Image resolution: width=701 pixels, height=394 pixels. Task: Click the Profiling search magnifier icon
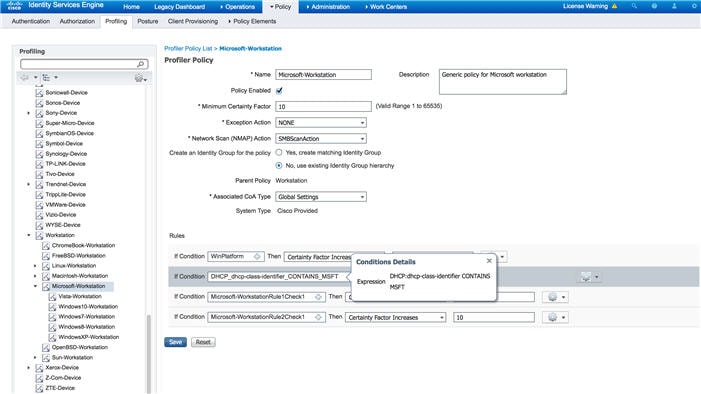140,64
